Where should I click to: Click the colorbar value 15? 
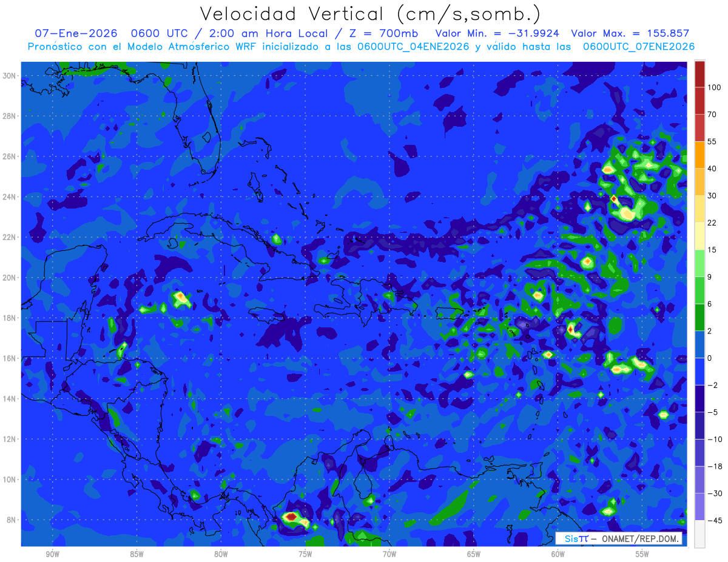[x=712, y=250]
